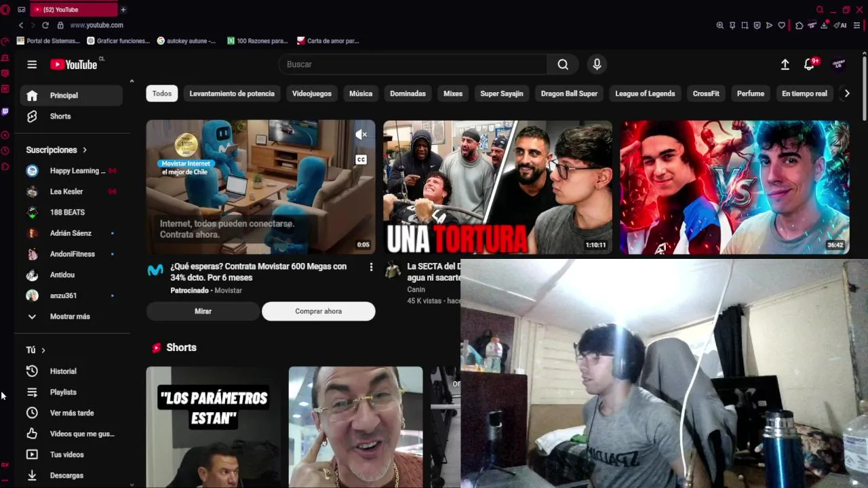The height and width of the screenshot is (488, 868).
Task: Open Descargas in the sidebar
Action: coord(71,476)
